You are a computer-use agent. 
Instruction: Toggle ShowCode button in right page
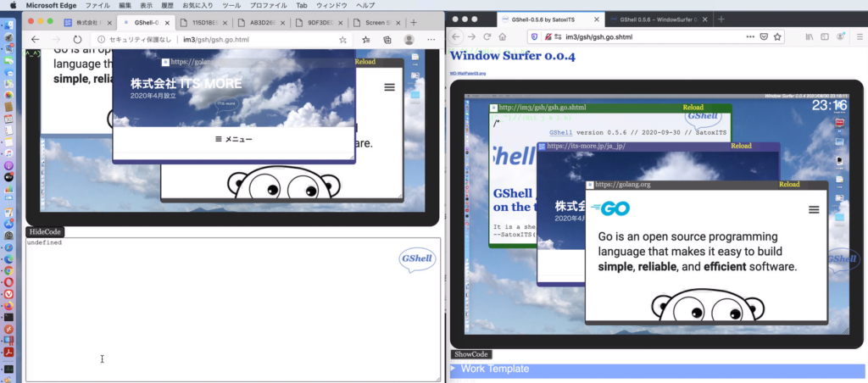[x=470, y=354]
